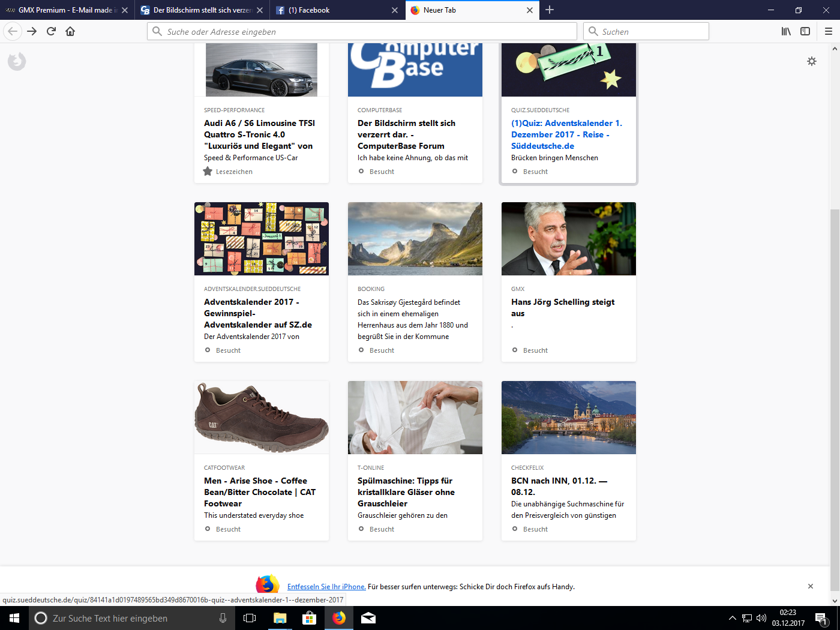This screenshot has height=630, width=840.
Task: Click the ComputerBase logo thumbnail
Action: [415, 70]
